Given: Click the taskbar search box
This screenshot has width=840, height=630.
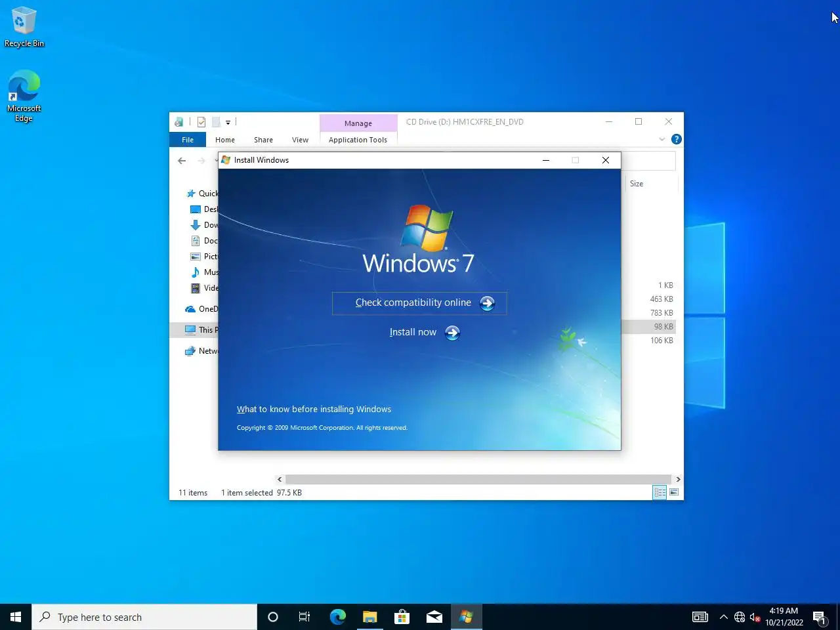Looking at the screenshot, I should pos(144,617).
